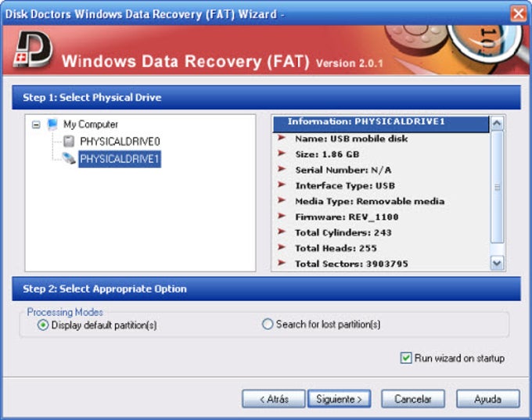This screenshot has width=532, height=420.
Task: Proceed with the Siguiente button
Action: tap(339, 399)
